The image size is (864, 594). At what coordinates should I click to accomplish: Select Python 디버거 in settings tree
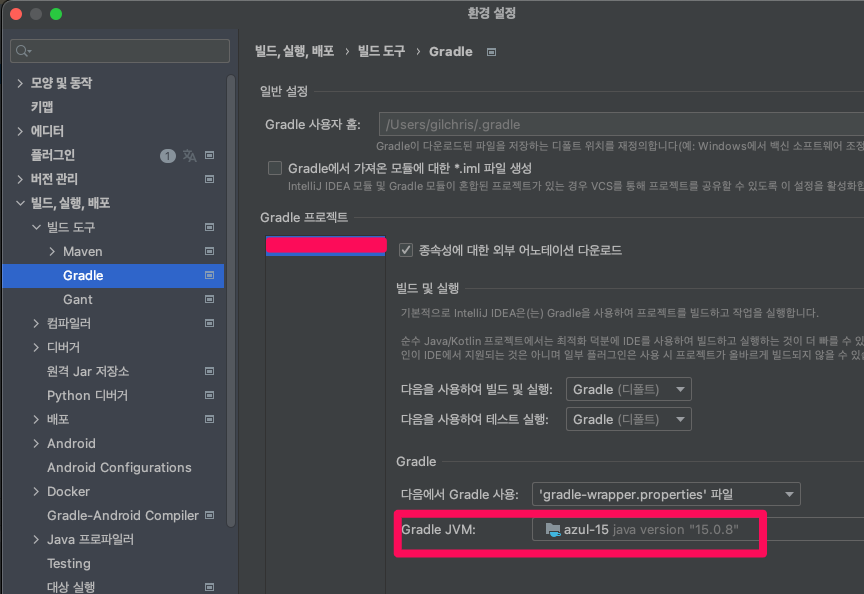[x=87, y=395]
